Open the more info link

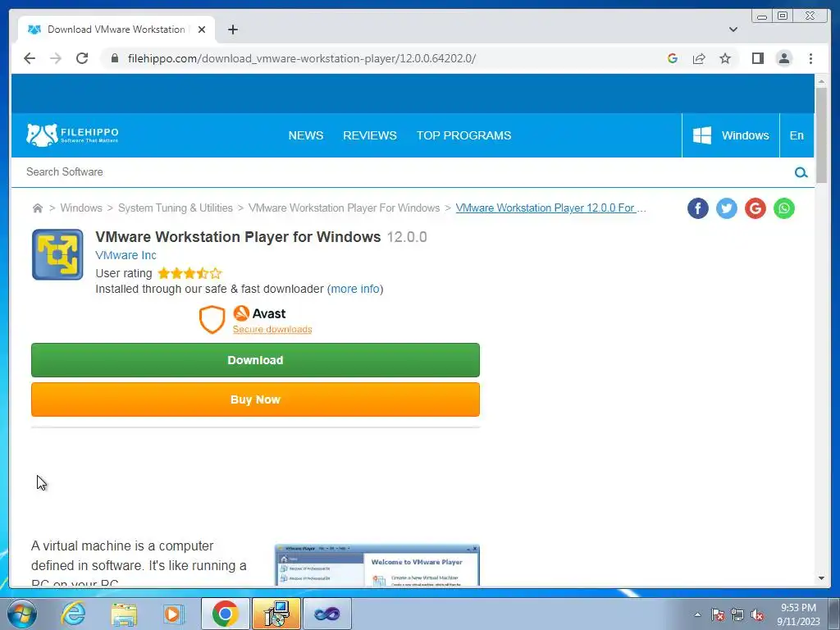[355, 290]
